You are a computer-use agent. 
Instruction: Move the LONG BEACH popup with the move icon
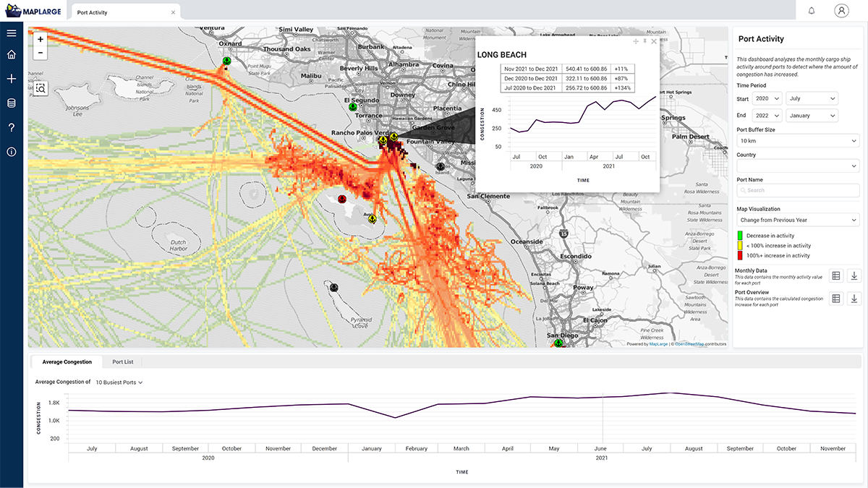636,41
